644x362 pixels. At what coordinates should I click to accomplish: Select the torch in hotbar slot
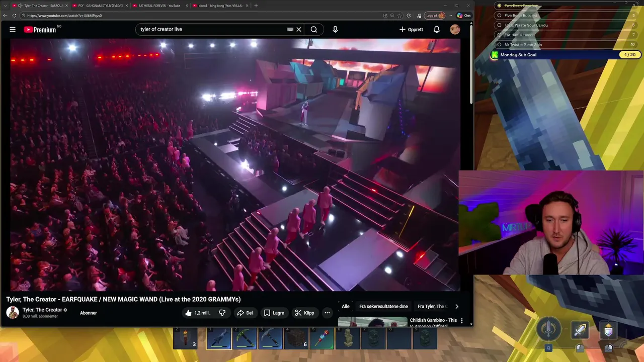185,338
